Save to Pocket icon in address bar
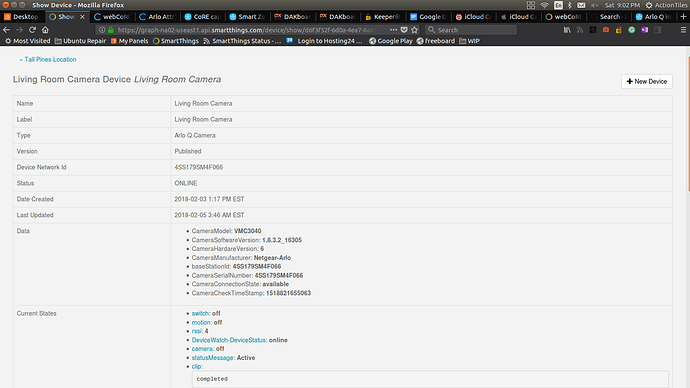Viewport: 690px width, 388px height. [404, 30]
